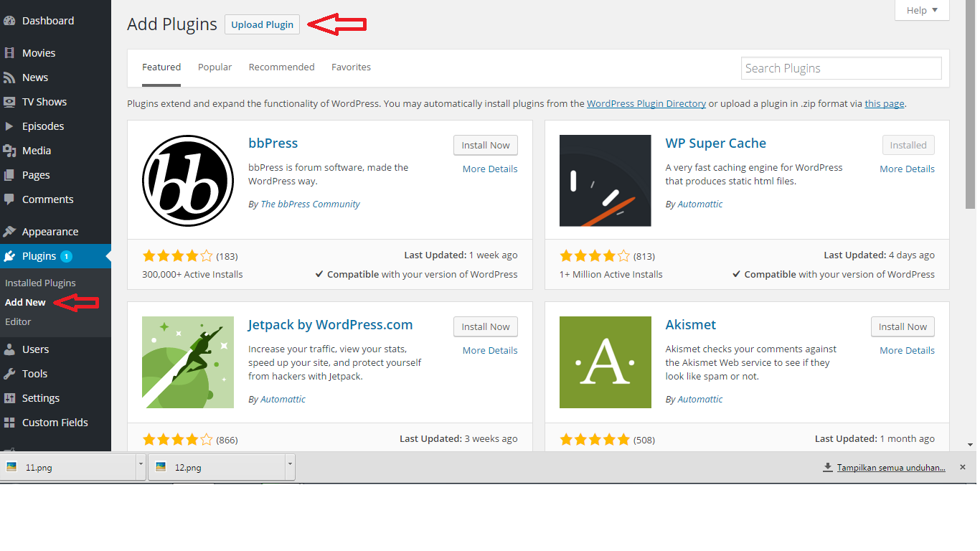The height and width of the screenshot is (551, 980).
Task: Click the WP Super Cache plugin image
Action: [606, 181]
